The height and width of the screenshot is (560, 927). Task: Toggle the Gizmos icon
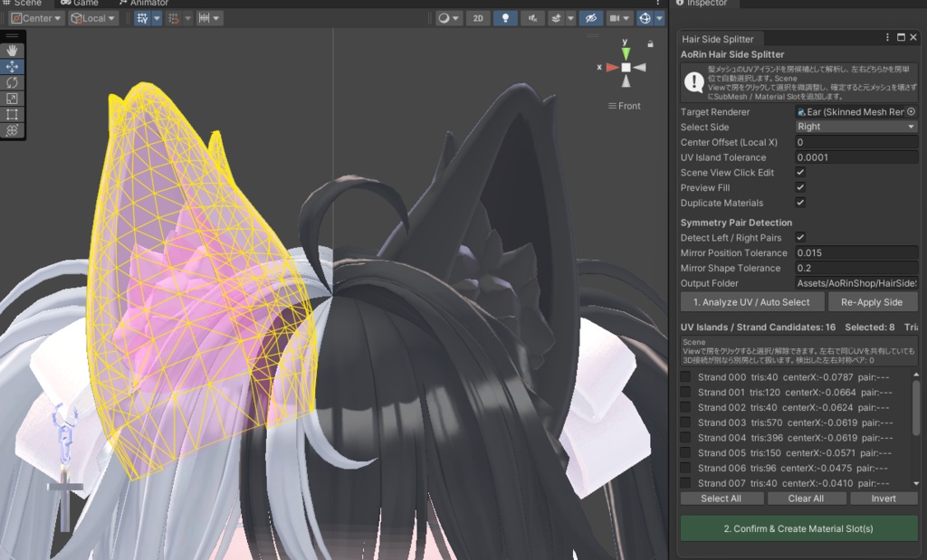[x=645, y=18]
